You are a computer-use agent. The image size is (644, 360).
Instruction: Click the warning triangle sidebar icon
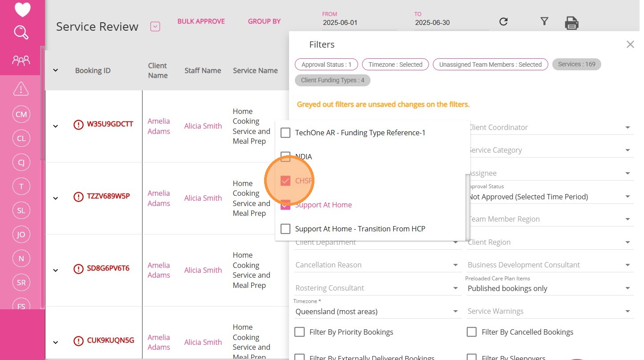(x=21, y=89)
